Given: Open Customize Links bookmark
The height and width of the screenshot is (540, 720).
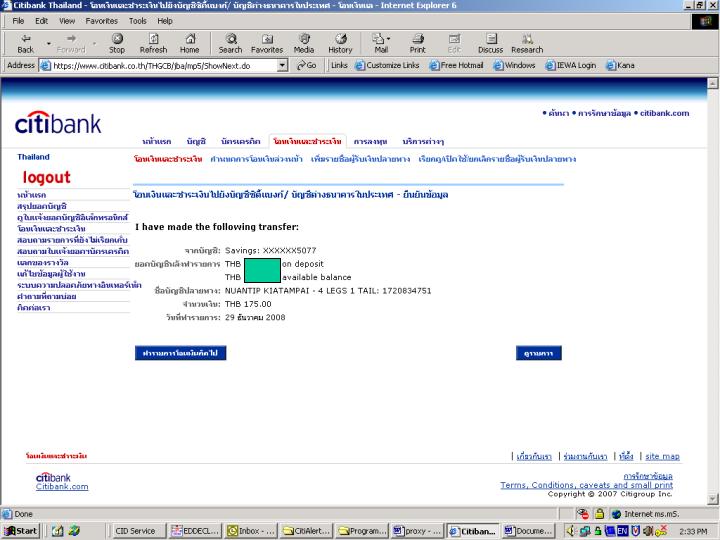Looking at the screenshot, I should (388, 66).
